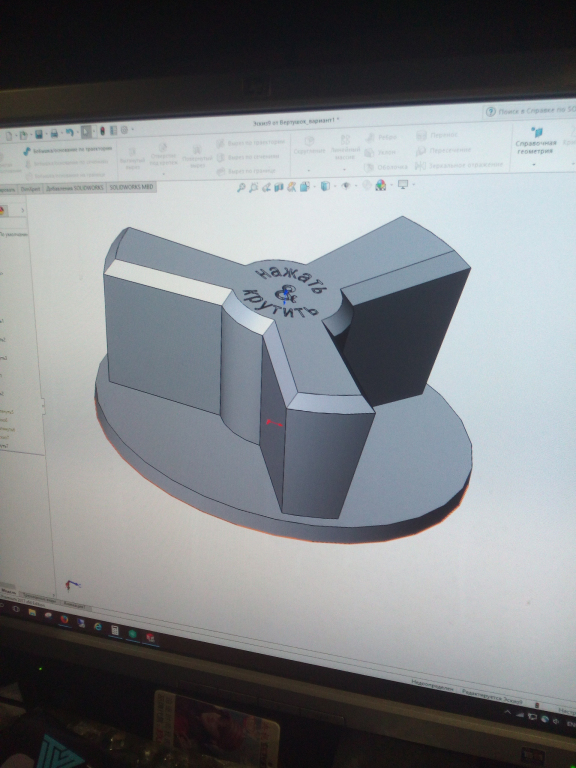The image size is (576, 768).
Task: Click the Линейный массив (Linear Pattern) tool
Action: (345, 147)
